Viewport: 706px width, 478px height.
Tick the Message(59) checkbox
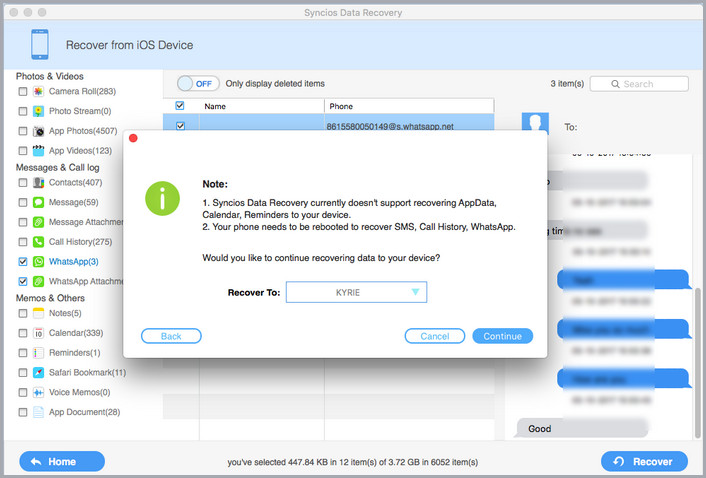pyautogui.click(x=23, y=203)
